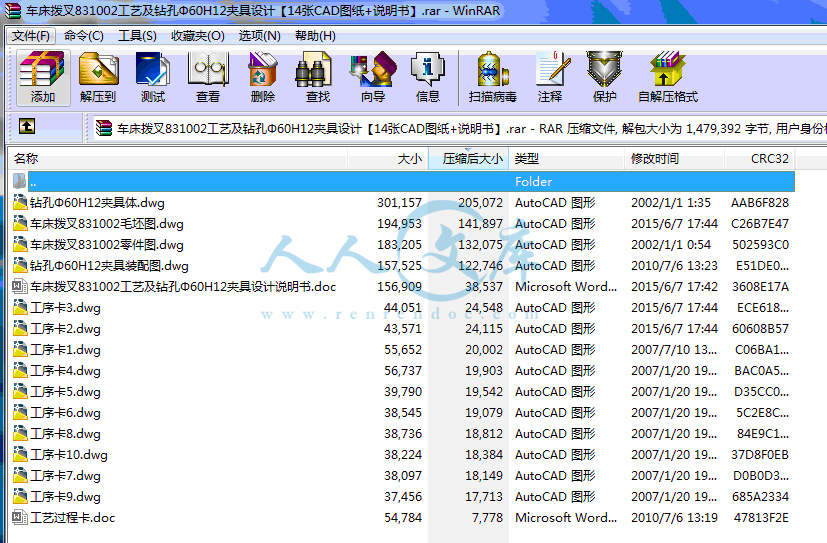Screen dimensions: 827x543
Task: Sort by the 大小 column header
Action: (388, 159)
